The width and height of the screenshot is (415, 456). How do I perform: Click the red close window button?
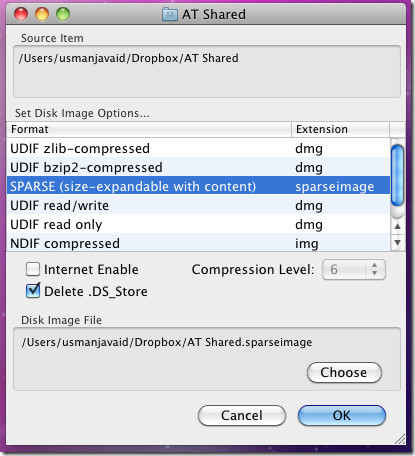[21, 14]
